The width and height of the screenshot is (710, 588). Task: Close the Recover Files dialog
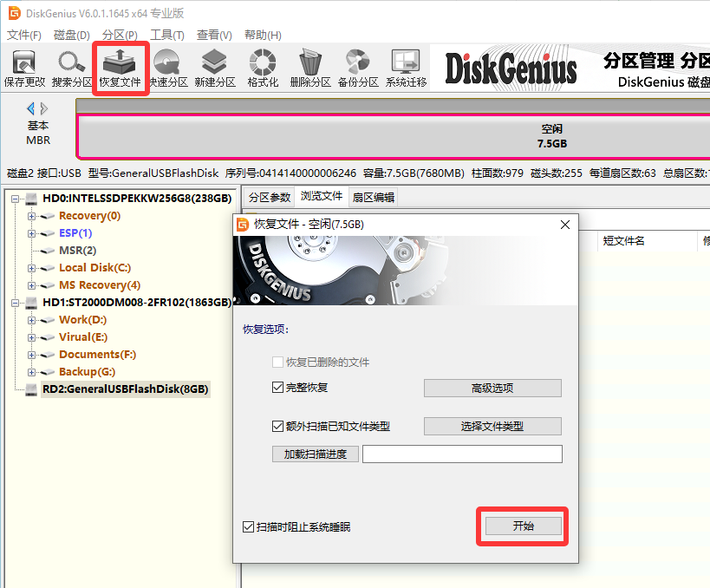[x=565, y=225]
